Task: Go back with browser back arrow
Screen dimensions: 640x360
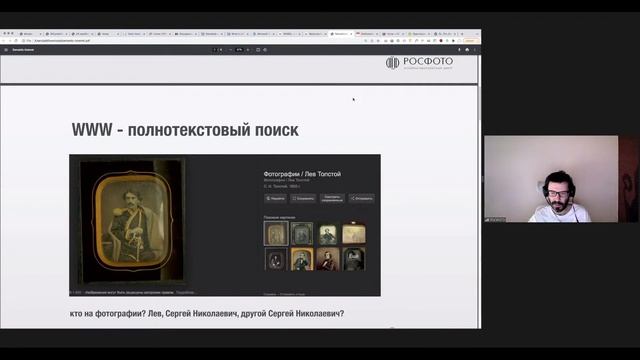Action: (4, 40)
